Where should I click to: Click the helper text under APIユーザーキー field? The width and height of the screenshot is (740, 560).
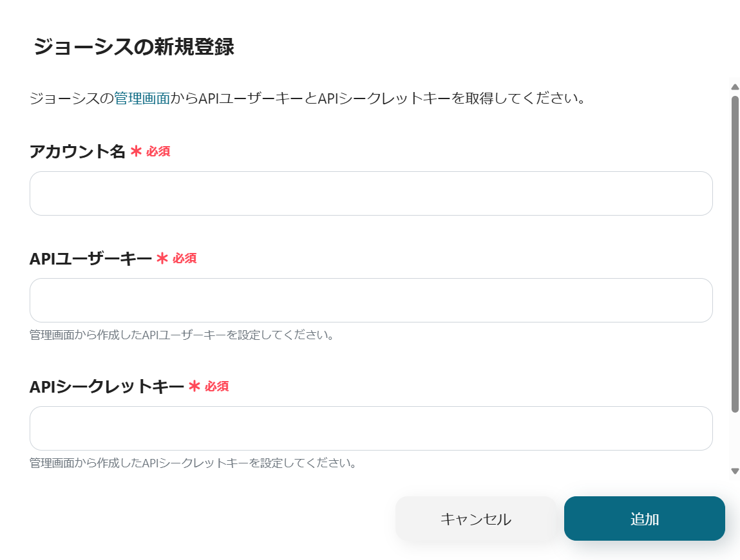(x=181, y=335)
